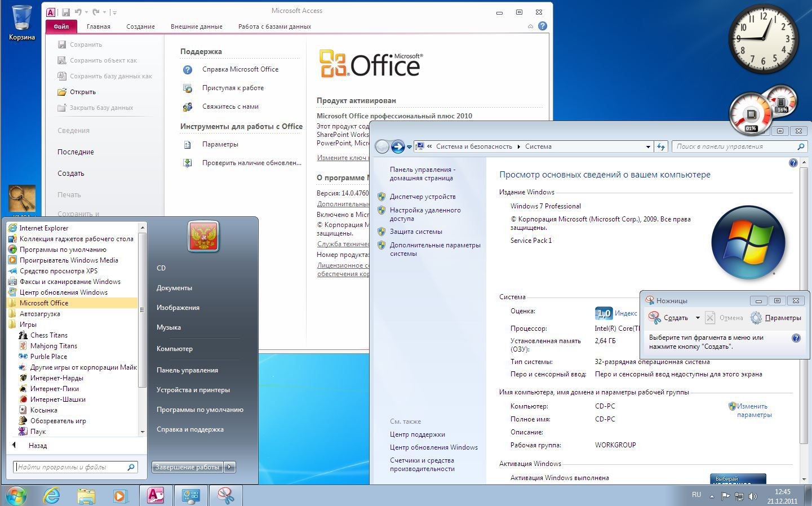Open Windows Explorer from the taskbar

pyautogui.click(x=86, y=495)
